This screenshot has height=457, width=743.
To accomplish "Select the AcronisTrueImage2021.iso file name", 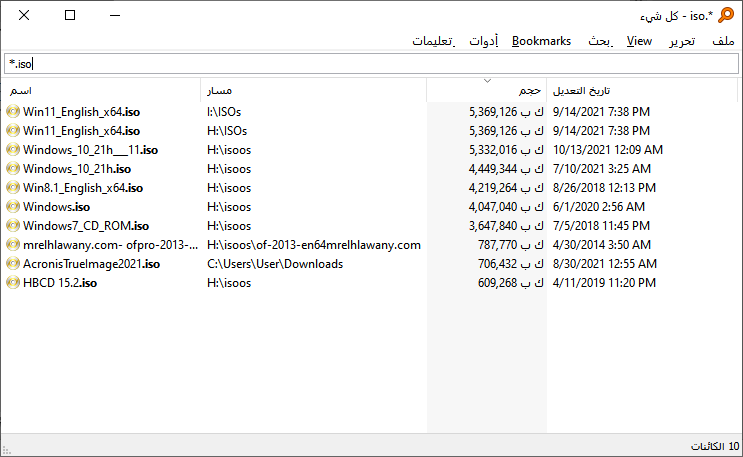I will [91, 264].
